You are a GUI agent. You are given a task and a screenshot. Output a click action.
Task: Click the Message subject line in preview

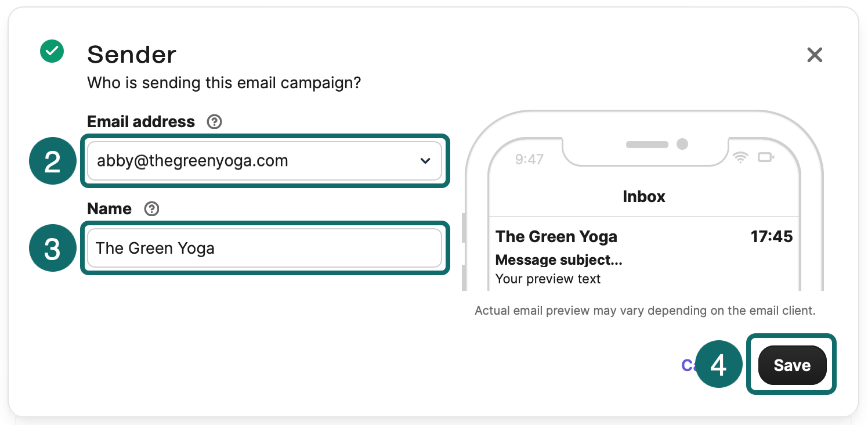(x=559, y=260)
